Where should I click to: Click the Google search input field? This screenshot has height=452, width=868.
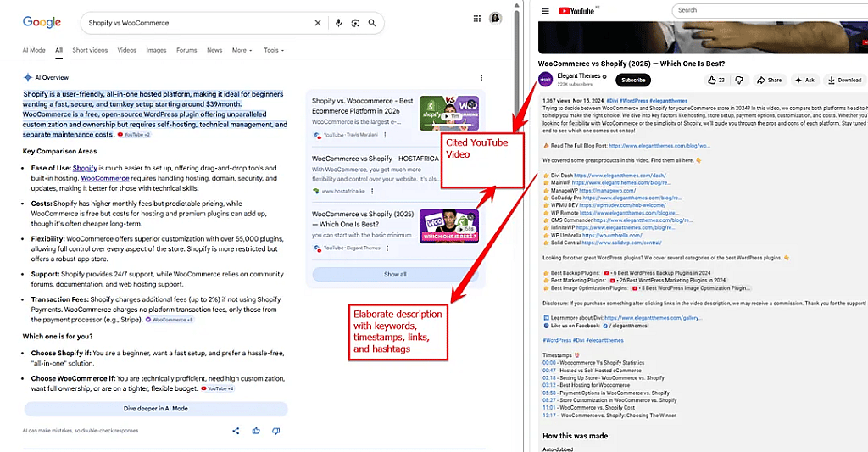(x=198, y=23)
